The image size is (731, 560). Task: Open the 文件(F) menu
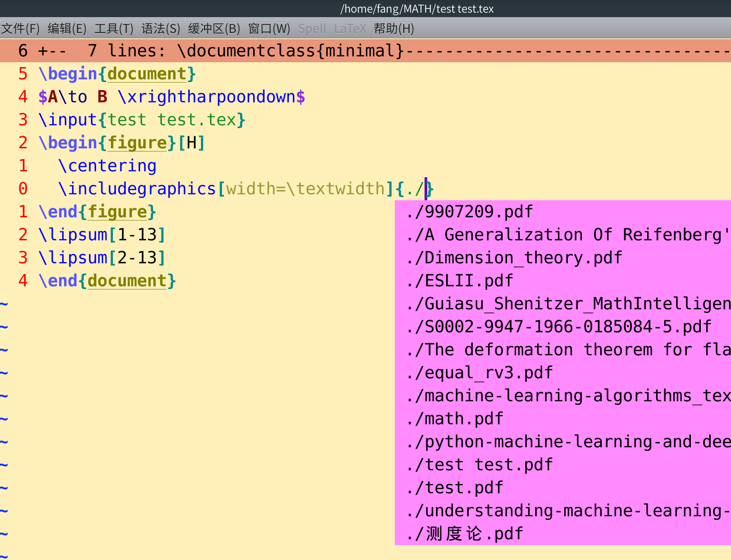click(20, 28)
